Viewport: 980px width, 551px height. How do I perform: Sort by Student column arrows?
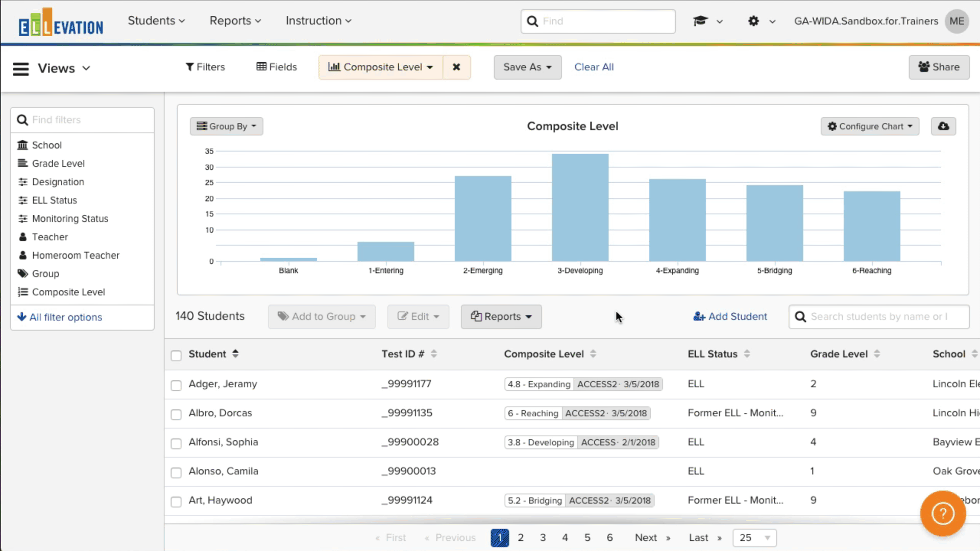pyautogui.click(x=235, y=354)
